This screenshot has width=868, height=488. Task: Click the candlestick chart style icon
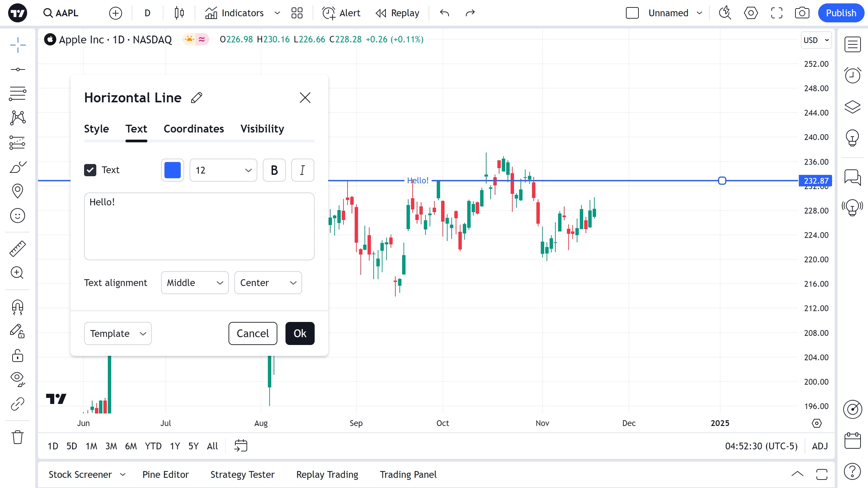coord(179,13)
